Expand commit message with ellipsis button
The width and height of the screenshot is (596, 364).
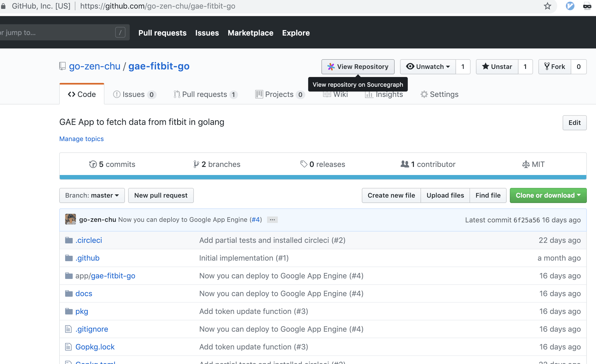pos(272,220)
